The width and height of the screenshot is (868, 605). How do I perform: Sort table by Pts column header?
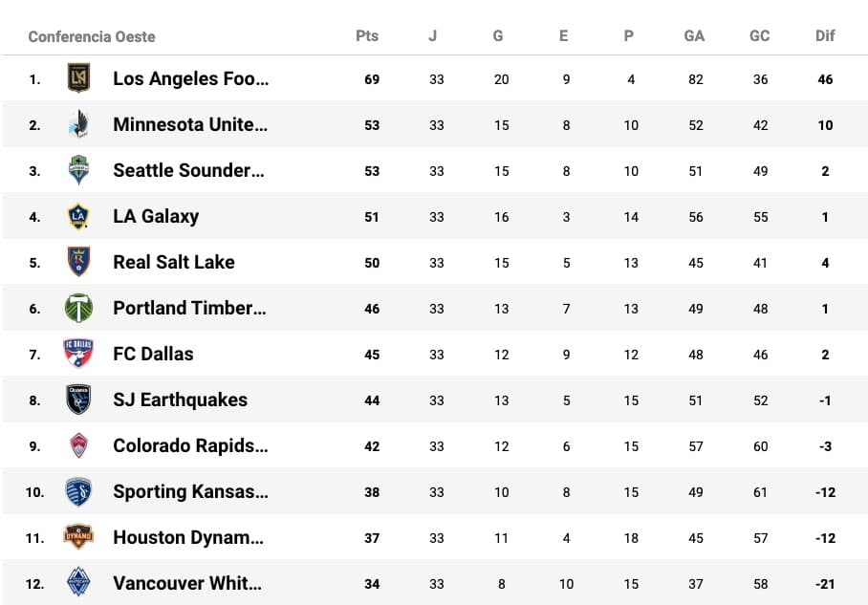pyautogui.click(x=367, y=36)
